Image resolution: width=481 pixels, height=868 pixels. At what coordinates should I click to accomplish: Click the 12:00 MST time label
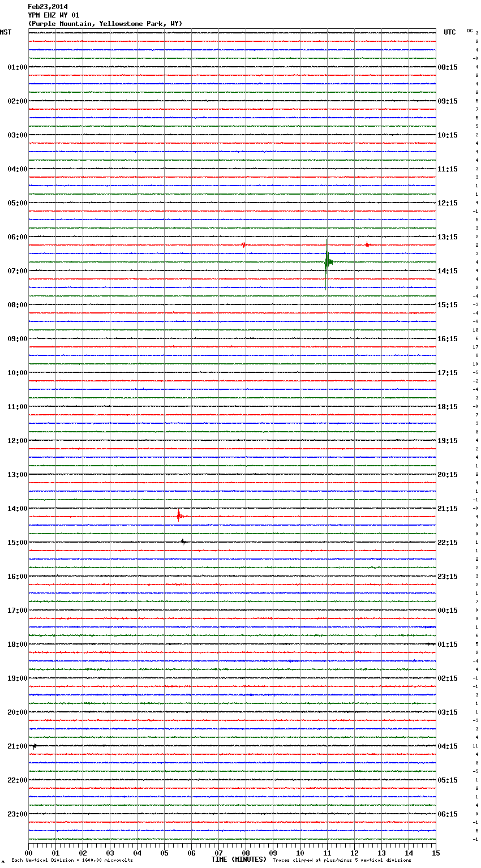[x=18, y=441]
